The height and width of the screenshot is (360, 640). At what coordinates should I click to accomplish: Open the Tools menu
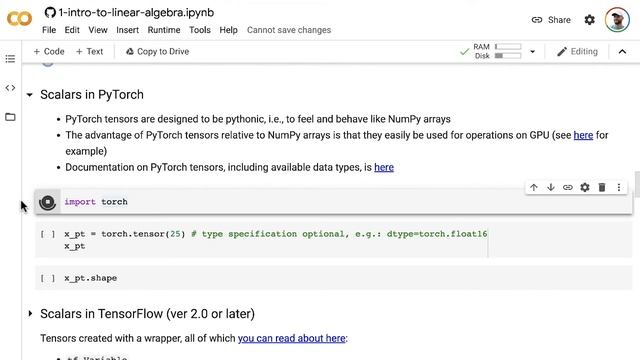click(200, 30)
